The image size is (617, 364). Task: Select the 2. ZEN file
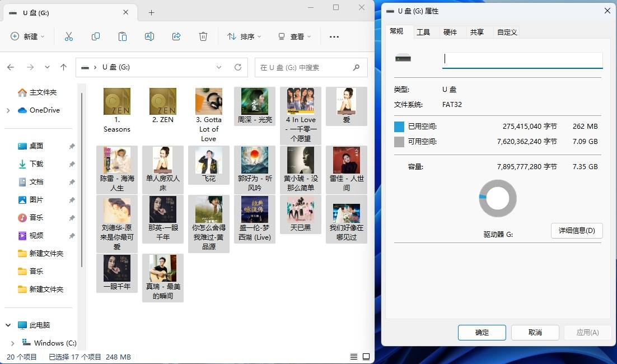[x=163, y=106]
